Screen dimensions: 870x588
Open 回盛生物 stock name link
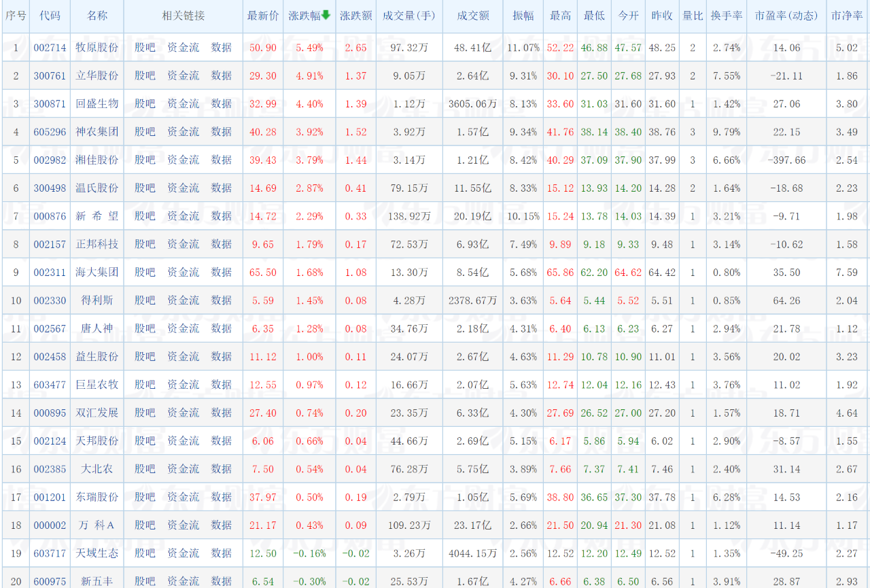click(x=97, y=103)
